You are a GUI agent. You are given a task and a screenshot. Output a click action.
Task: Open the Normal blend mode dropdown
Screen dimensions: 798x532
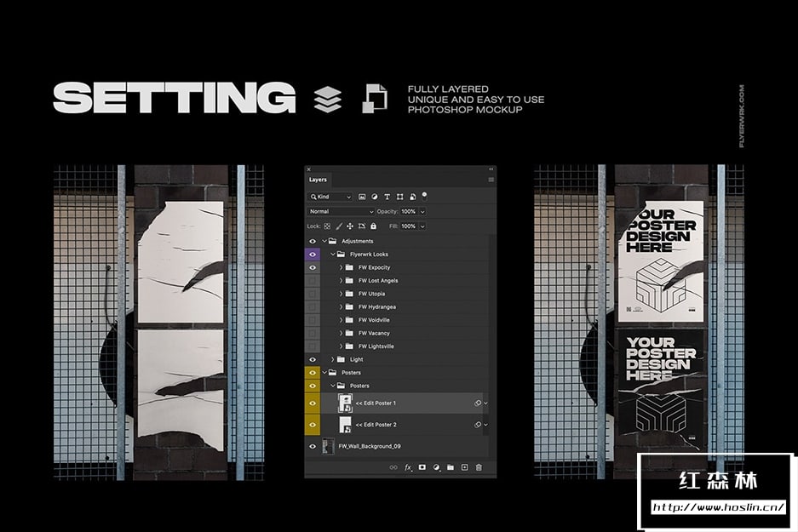point(341,212)
